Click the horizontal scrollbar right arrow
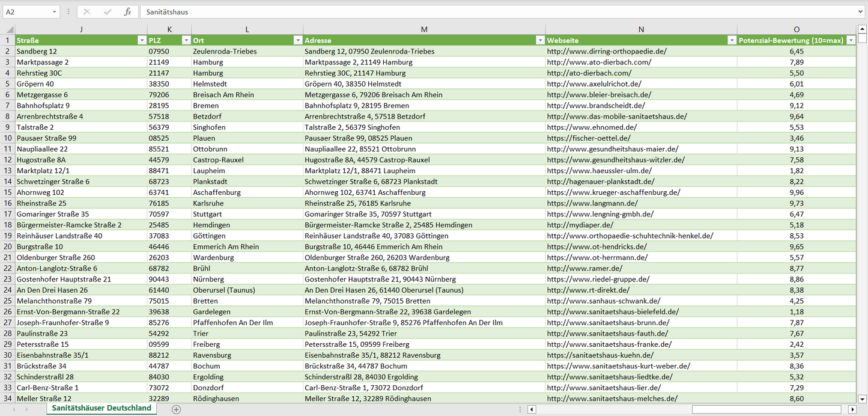The height and width of the screenshot is (416, 868). [x=852, y=409]
